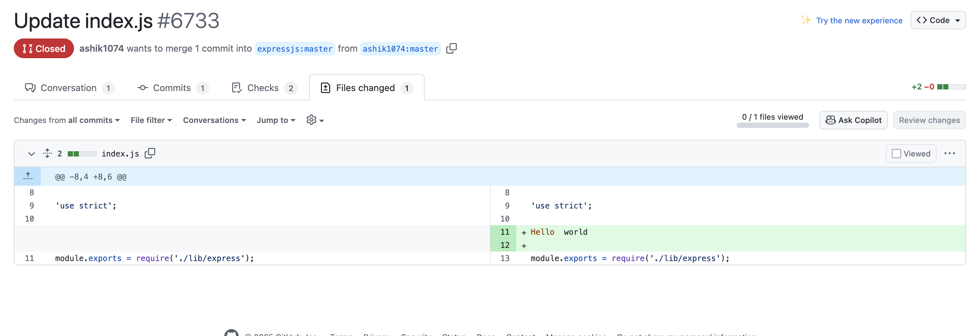Screen dimensions: 980x336
Task: Click the Ask Copilot button
Action: (x=853, y=120)
